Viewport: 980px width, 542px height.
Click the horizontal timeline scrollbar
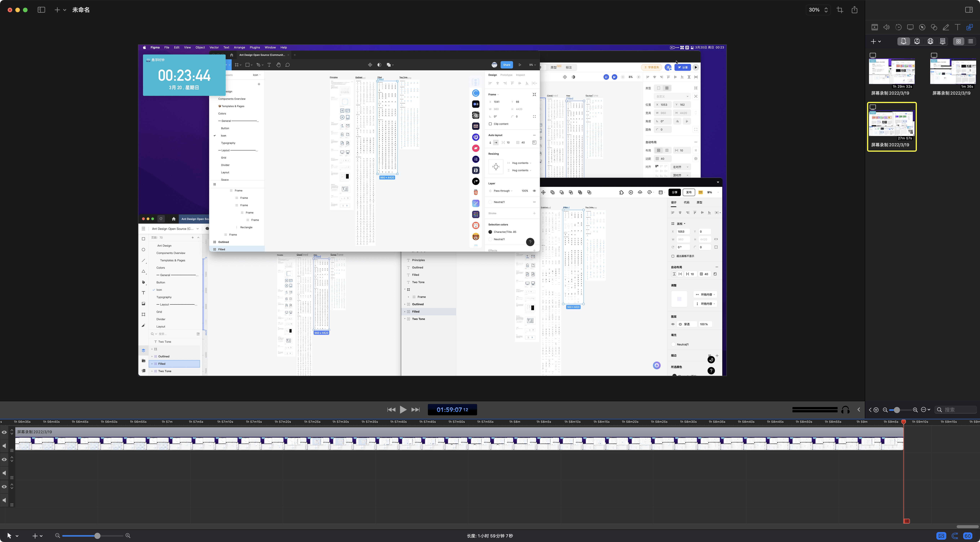[967, 526]
